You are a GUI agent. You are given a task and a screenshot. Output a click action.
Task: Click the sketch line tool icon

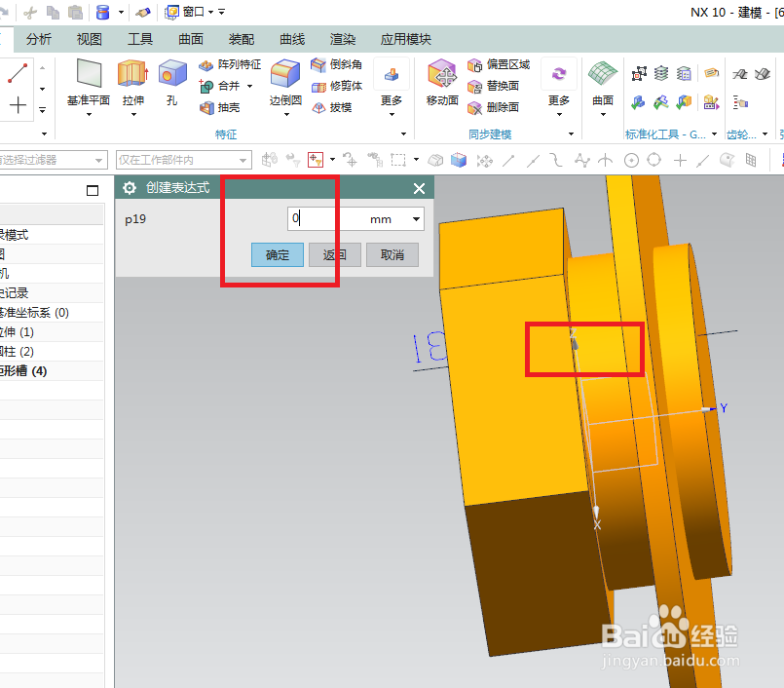18,73
